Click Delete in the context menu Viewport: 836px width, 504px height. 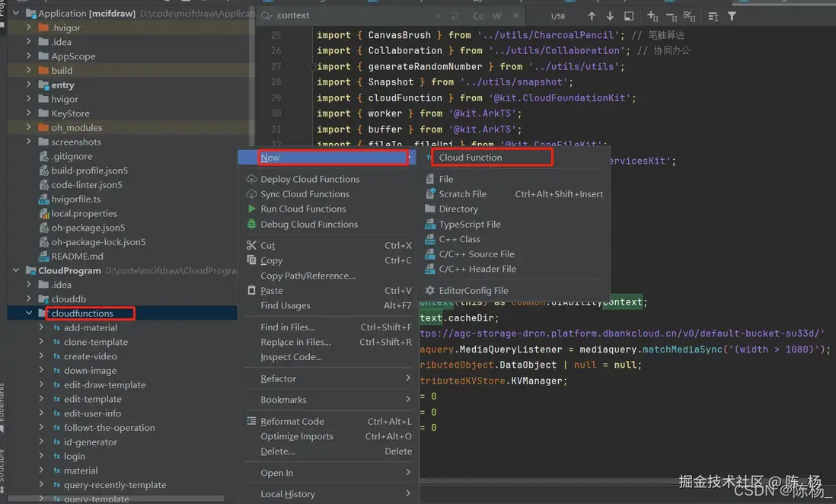point(328,451)
